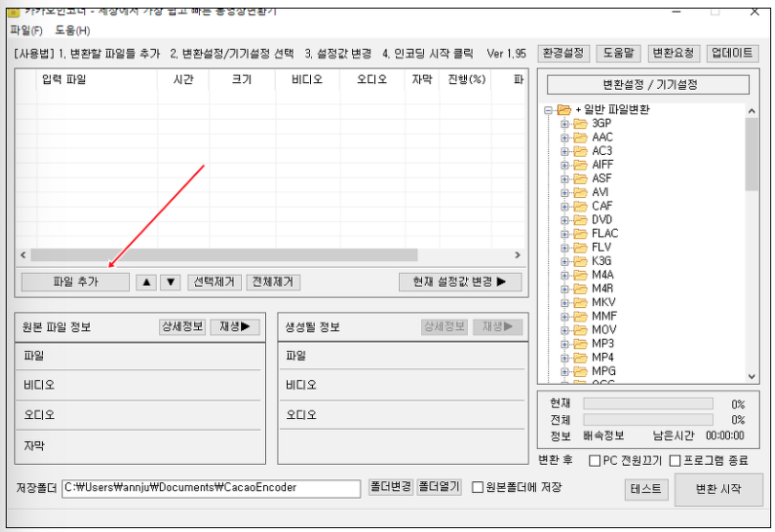Select the M4R folder icon

pyautogui.click(x=580, y=289)
